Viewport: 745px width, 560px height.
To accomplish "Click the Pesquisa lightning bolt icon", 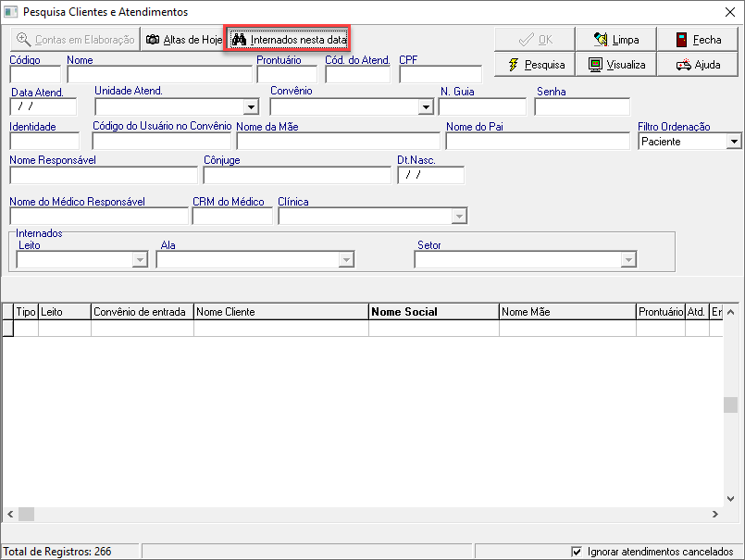I will pos(514,65).
